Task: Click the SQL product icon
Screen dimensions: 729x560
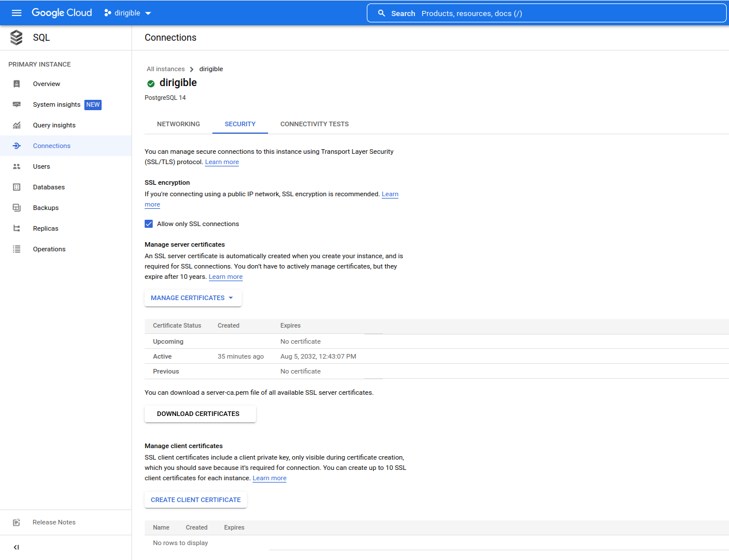Action: pyautogui.click(x=17, y=37)
